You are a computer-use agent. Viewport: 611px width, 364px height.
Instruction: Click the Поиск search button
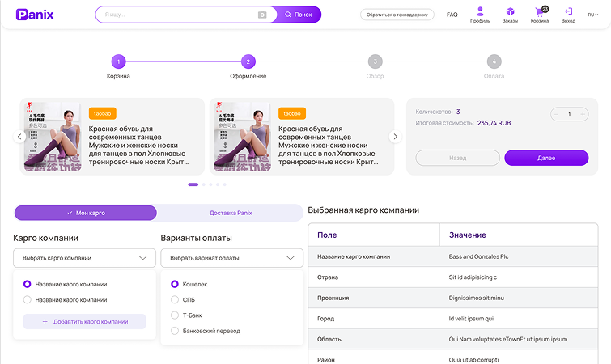(x=298, y=15)
